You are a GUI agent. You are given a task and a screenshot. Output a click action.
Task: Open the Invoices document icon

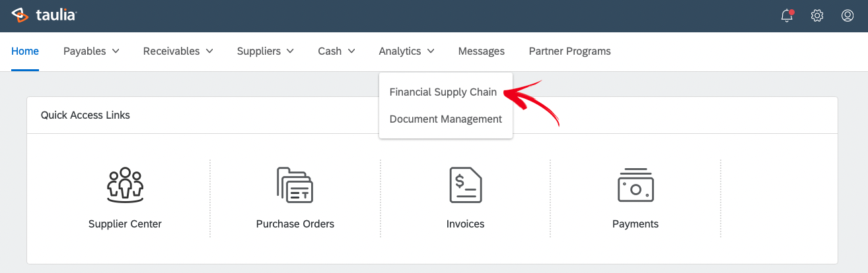[x=465, y=185]
